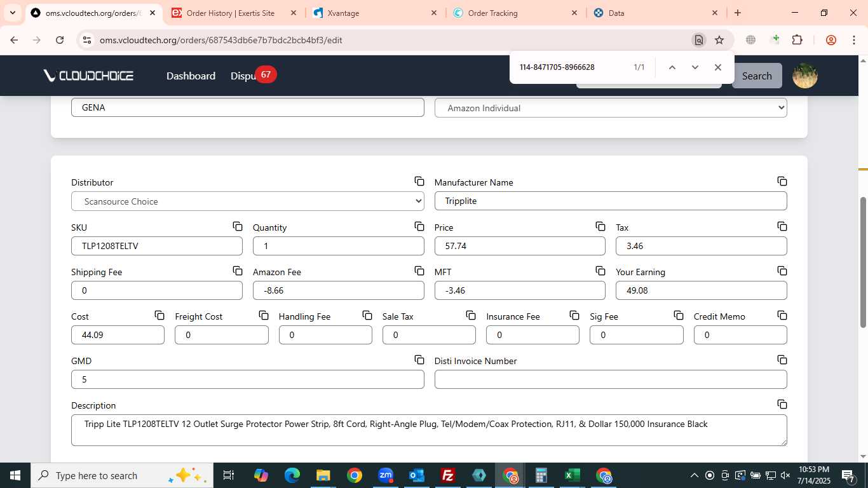
Task: Go to previous find-in-page match
Action: click(672, 67)
